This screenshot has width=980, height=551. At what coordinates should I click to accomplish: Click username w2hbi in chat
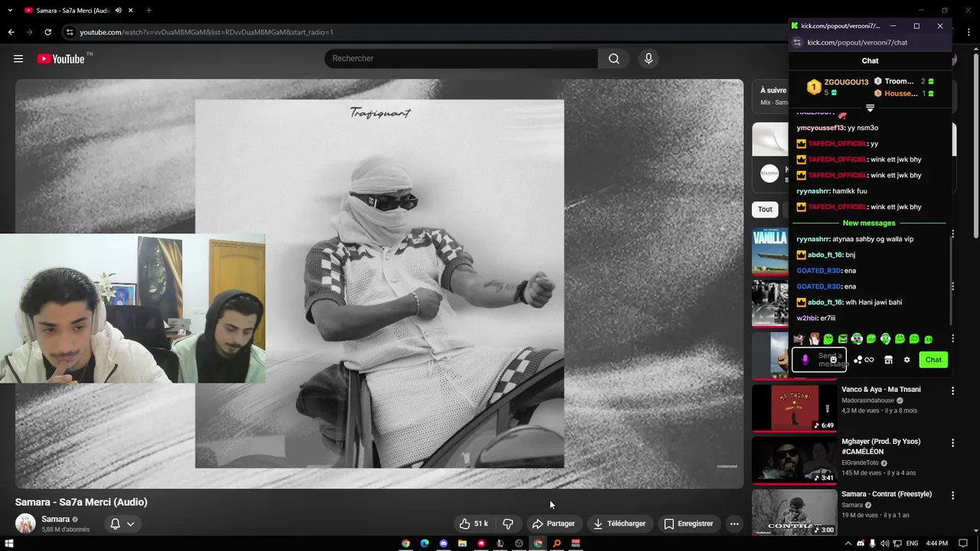[x=807, y=318]
